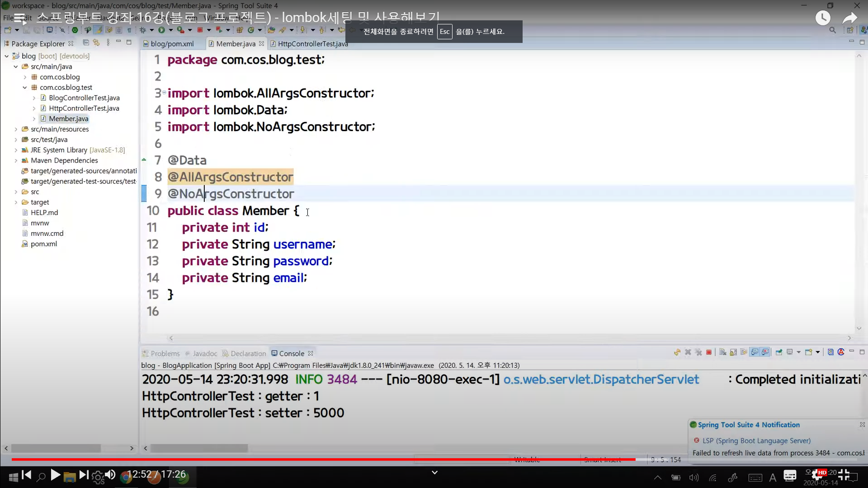Switch to HttpControllerTest.java editor tab

tap(309, 44)
